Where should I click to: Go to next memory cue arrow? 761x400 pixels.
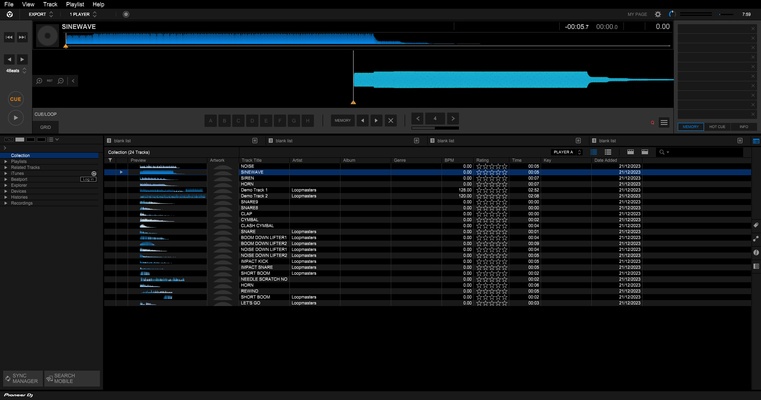[x=376, y=120]
